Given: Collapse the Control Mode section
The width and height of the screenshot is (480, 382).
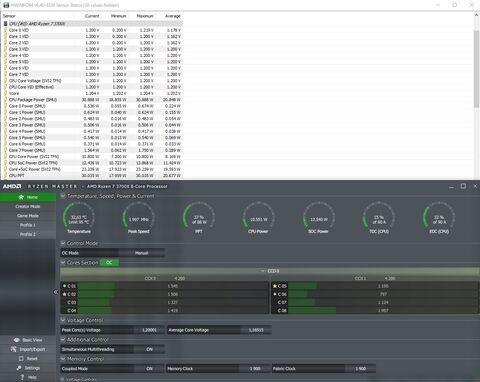Looking at the screenshot, I should [x=63, y=243].
